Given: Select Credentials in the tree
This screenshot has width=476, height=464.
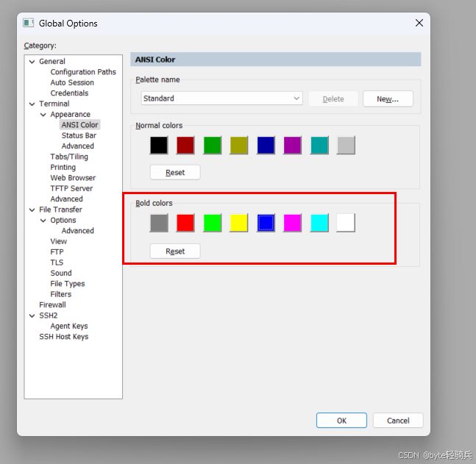Looking at the screenshot, I should (69, 93).
